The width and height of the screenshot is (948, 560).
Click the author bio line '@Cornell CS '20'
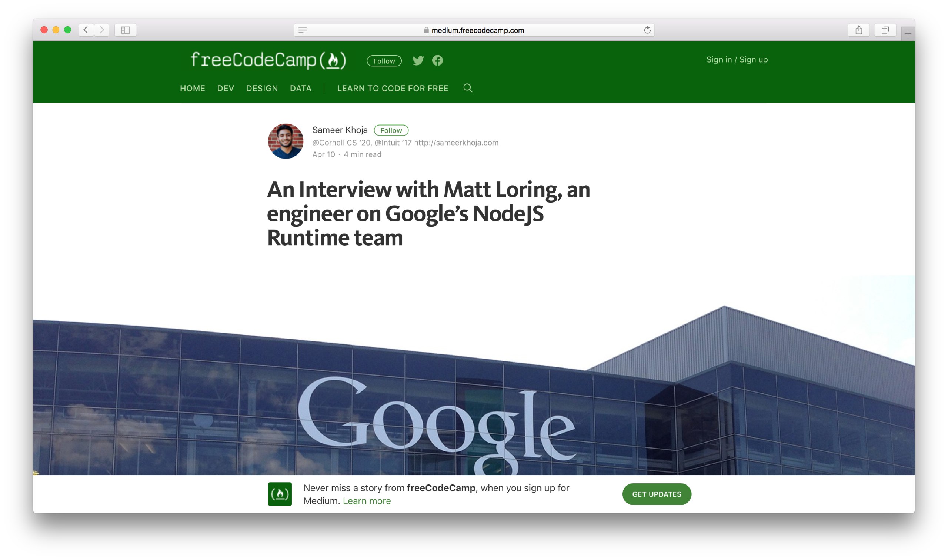point(405,143)
